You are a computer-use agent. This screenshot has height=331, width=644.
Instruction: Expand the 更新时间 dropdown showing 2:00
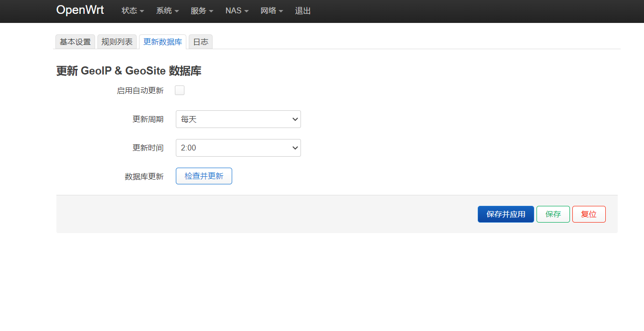pyautogui.click(x=238, y=148)
